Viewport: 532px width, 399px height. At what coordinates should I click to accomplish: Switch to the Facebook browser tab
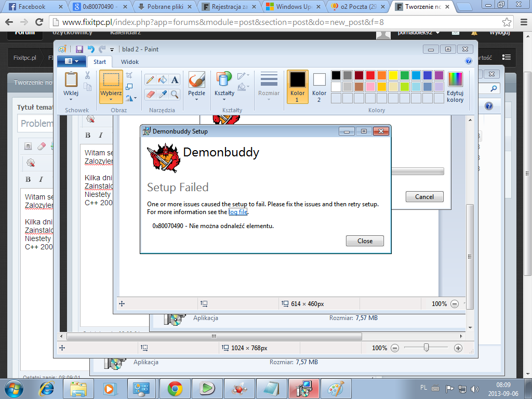(35, 6)
